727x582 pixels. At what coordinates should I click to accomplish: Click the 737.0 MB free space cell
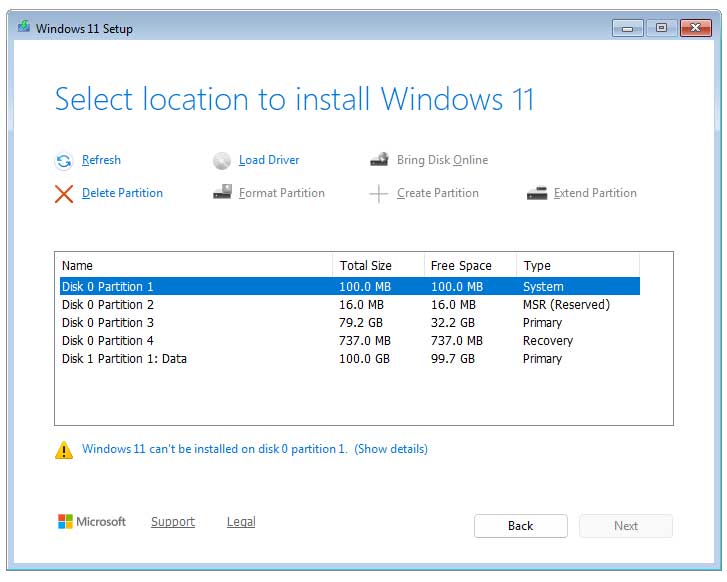pyautogui.click(x=457, y=341)
